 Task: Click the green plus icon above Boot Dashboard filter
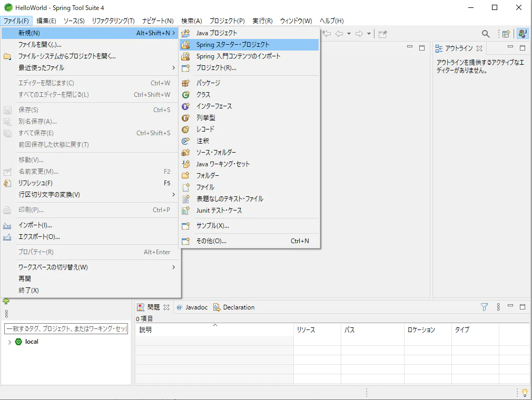click(6, 301)
